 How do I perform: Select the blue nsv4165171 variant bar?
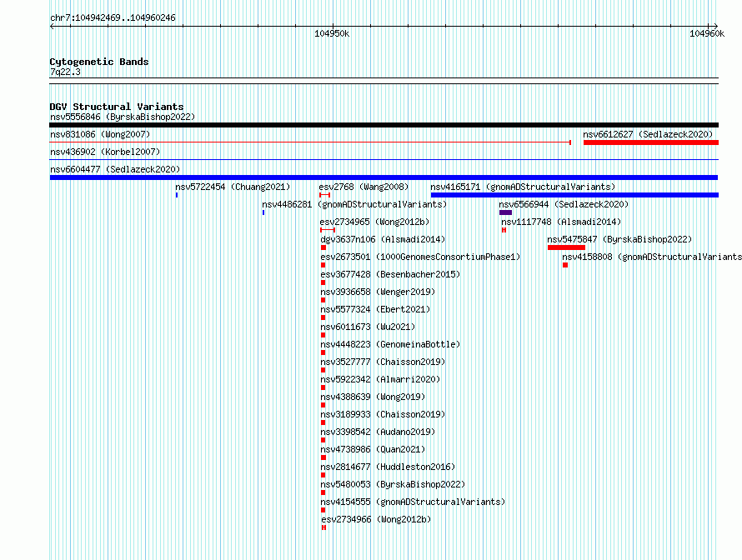pos(574,195)
